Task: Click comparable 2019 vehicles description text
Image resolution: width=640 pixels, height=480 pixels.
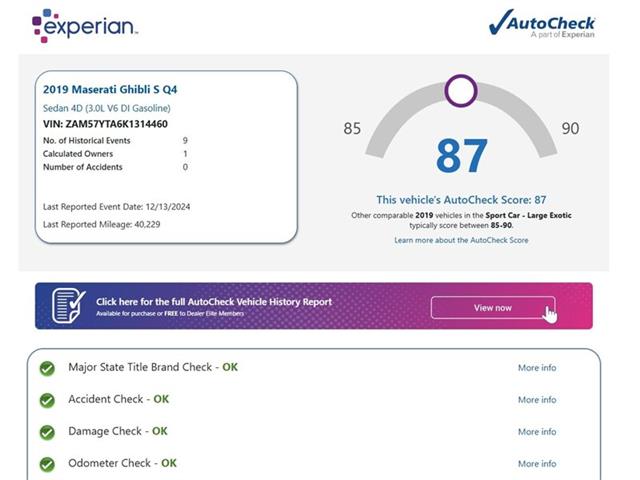Action: click(x=461, y=220)
